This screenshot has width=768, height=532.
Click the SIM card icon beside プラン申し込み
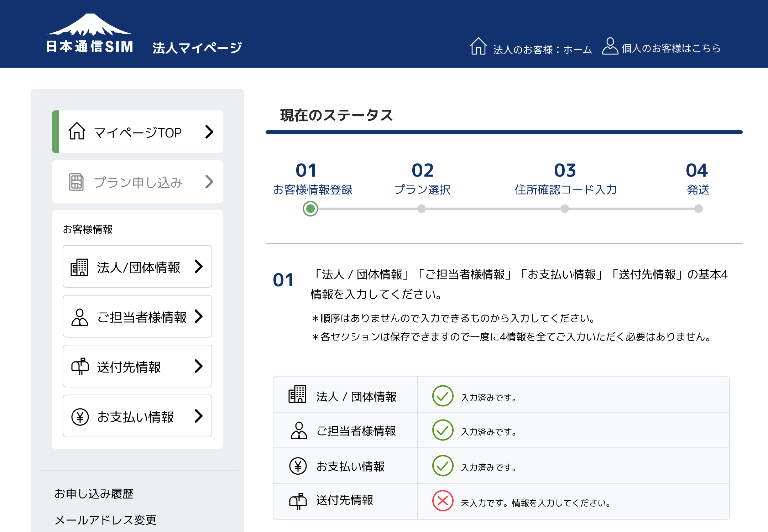76,182
